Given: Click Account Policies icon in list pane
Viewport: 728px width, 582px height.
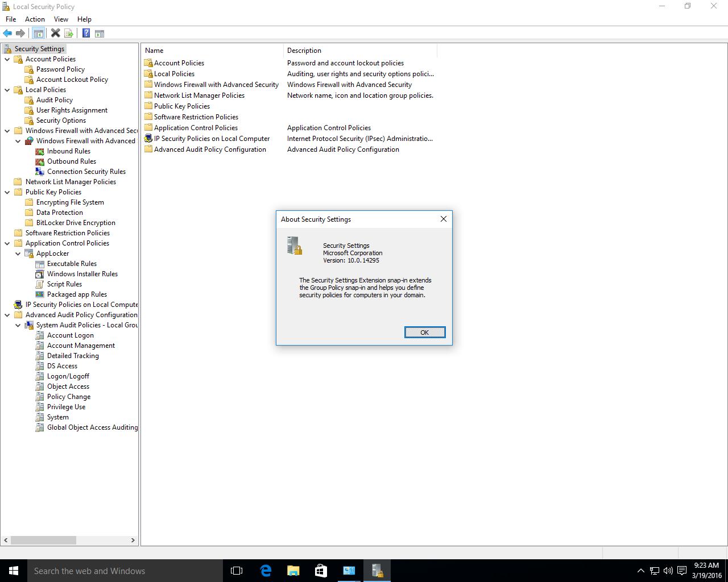Looking at the screenshot, I should tap(148, 63).
